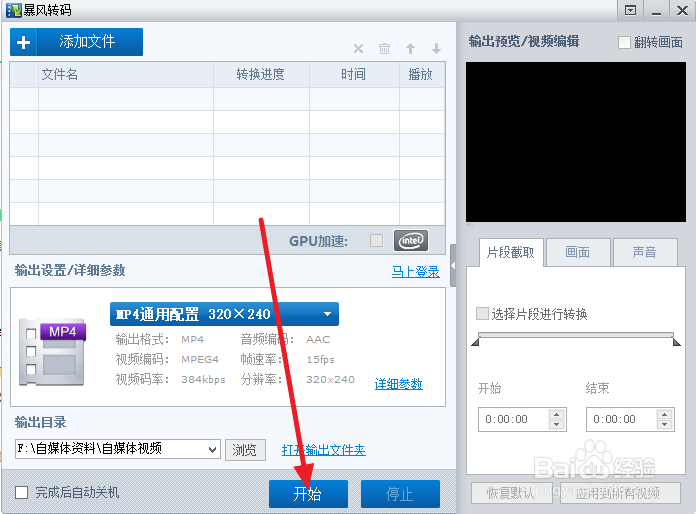696x514 pixels.
Task: Click the 转换进度 column header
Action: tap(261, 74)
